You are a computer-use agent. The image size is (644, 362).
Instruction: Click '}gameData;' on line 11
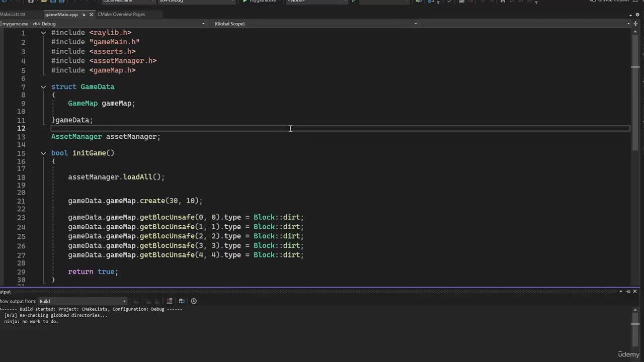72,120
